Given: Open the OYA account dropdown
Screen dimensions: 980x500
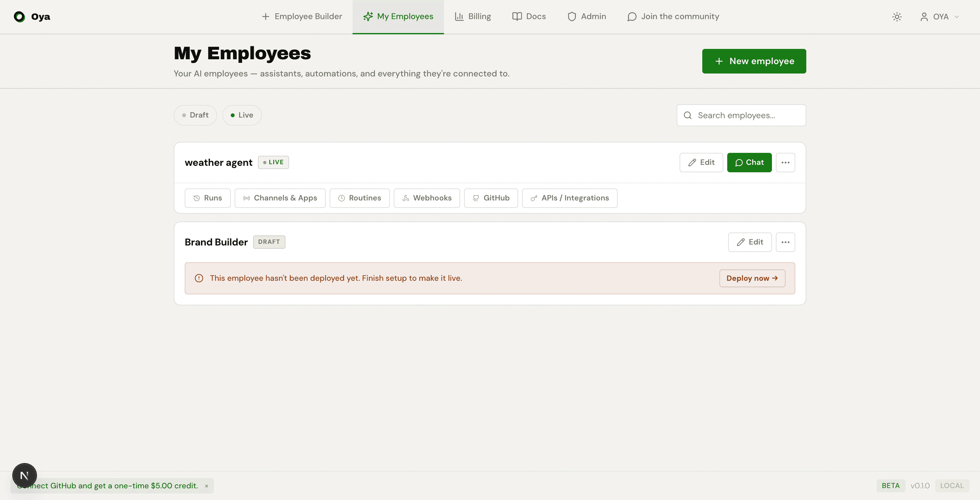Looking at the screenshot, I should coord(940,17).
